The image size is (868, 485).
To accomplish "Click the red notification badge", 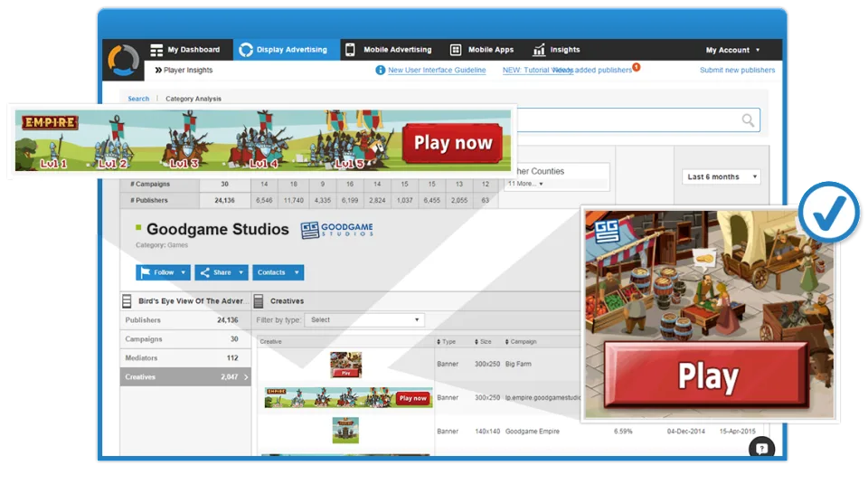I will 637,67.
